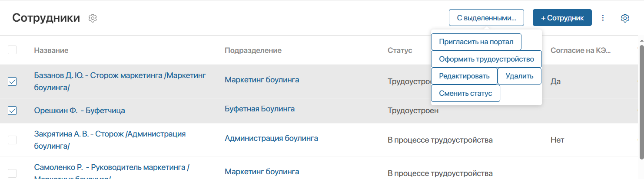Select the Самоленко Р. row checkbox
This screenshot has width=644, height=179.
12,173
